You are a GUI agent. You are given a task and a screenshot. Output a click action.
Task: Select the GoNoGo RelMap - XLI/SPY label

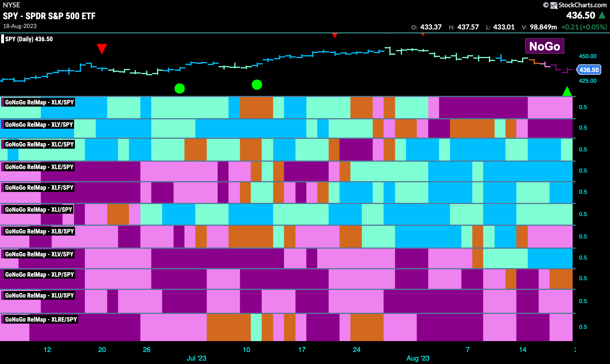click(x=39, y=209)
